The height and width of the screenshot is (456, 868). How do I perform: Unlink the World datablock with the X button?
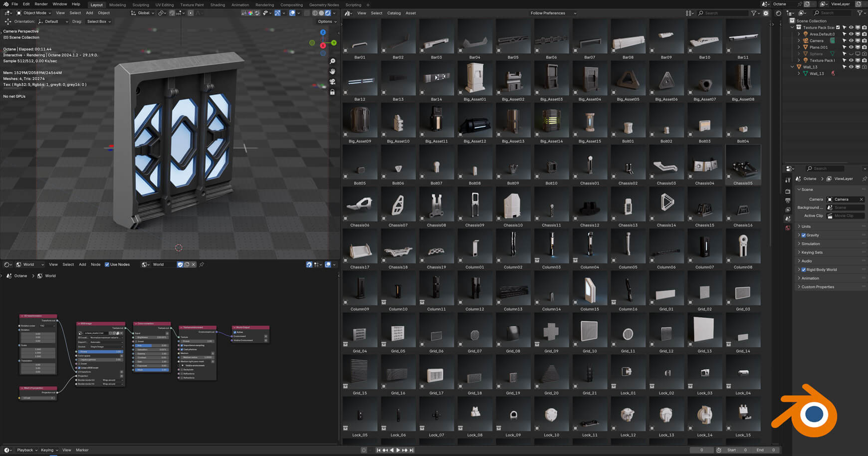(194, 264)
